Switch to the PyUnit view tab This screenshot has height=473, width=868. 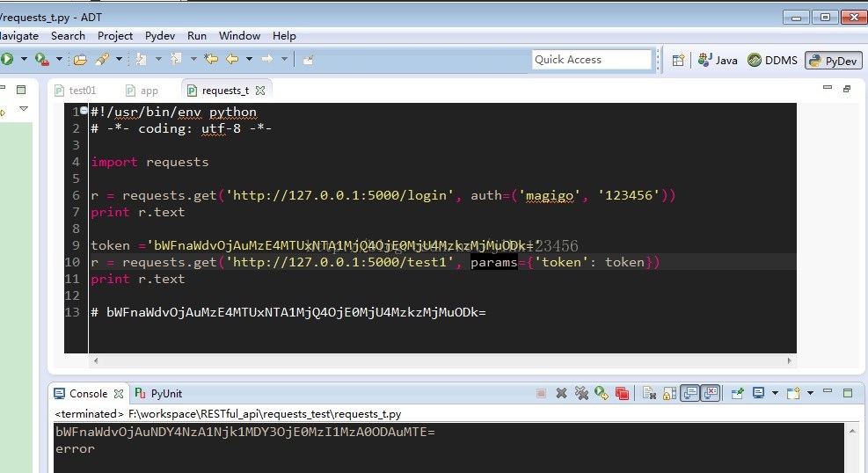(158, 393)
